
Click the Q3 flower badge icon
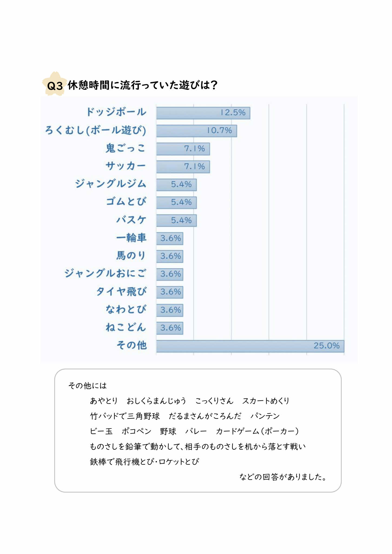point(55,84)
